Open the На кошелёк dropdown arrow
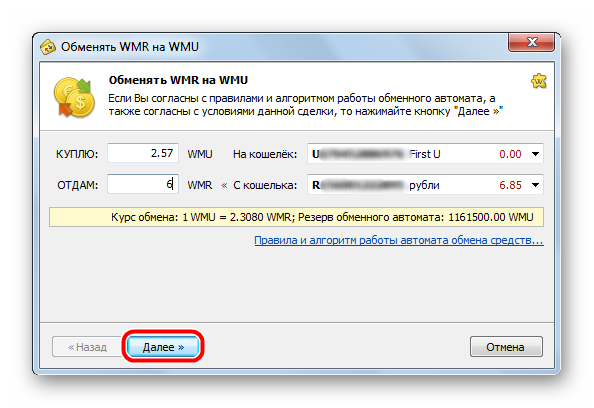The width and height of the screenshot is (594, 408). [x=535, y=154]
